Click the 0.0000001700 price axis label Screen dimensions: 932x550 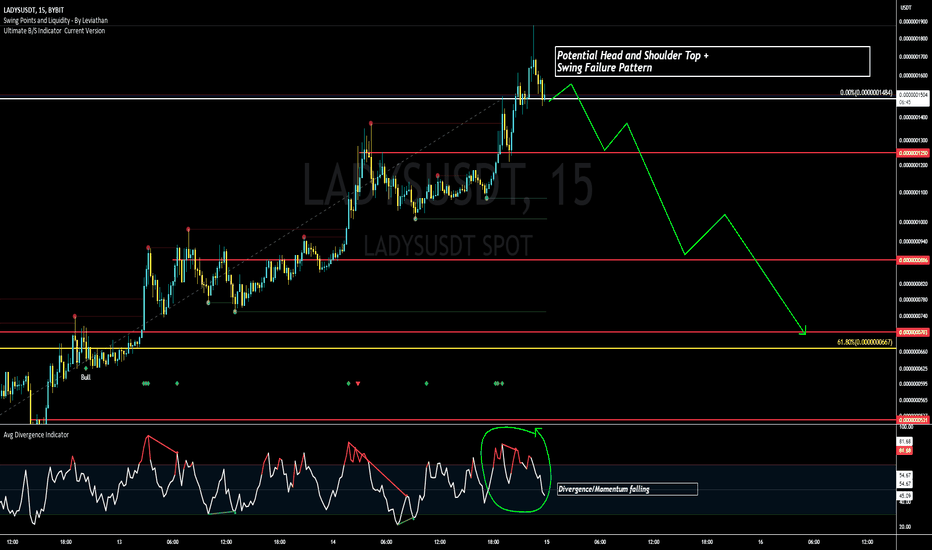click(x=914, y=57)
